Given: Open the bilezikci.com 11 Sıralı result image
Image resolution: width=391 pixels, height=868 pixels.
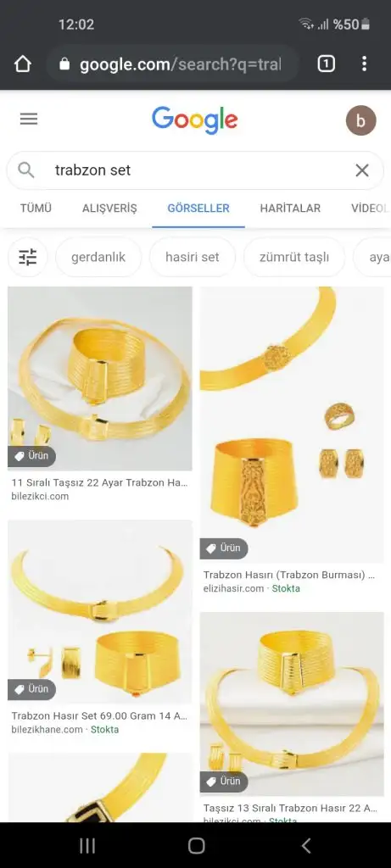Looking at the screenshot, I should click(x=100, y=379).
